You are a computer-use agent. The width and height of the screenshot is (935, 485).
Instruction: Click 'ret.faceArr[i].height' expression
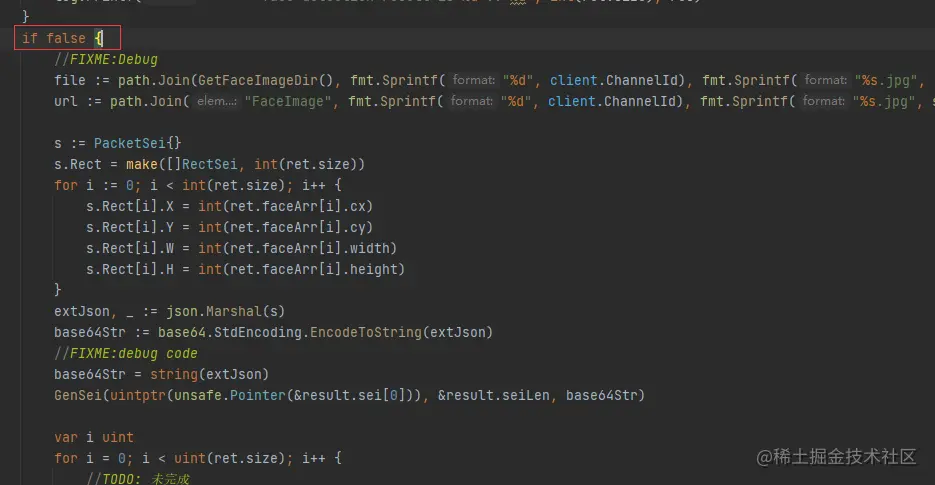click(313, 270)
